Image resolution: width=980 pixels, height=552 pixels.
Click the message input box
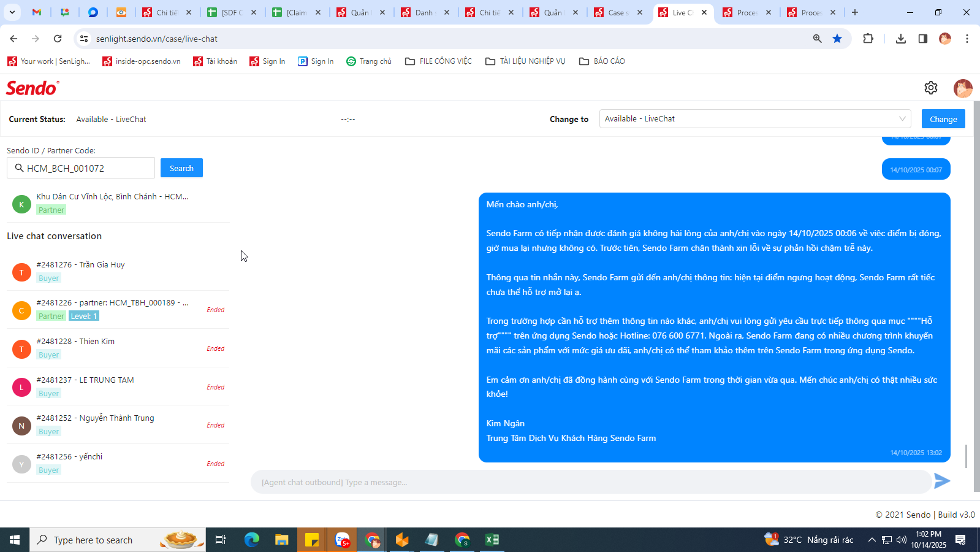coord(591,482)
